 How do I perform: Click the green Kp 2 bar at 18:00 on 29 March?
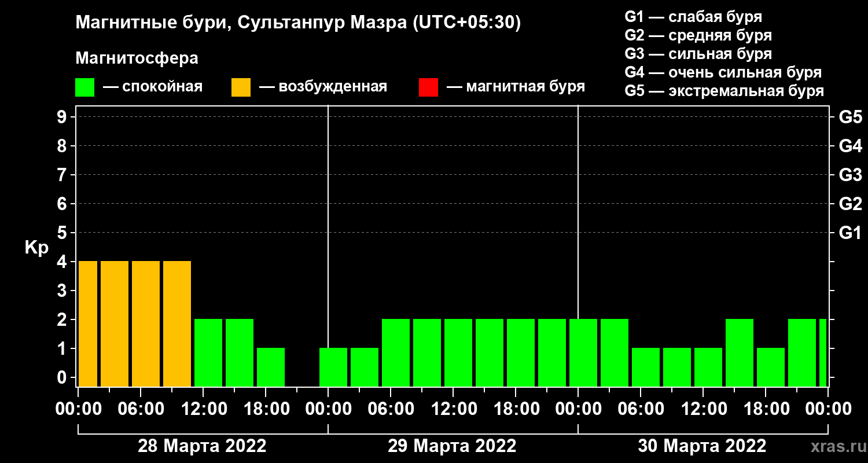pyautogui.click(x=521, y=352)
